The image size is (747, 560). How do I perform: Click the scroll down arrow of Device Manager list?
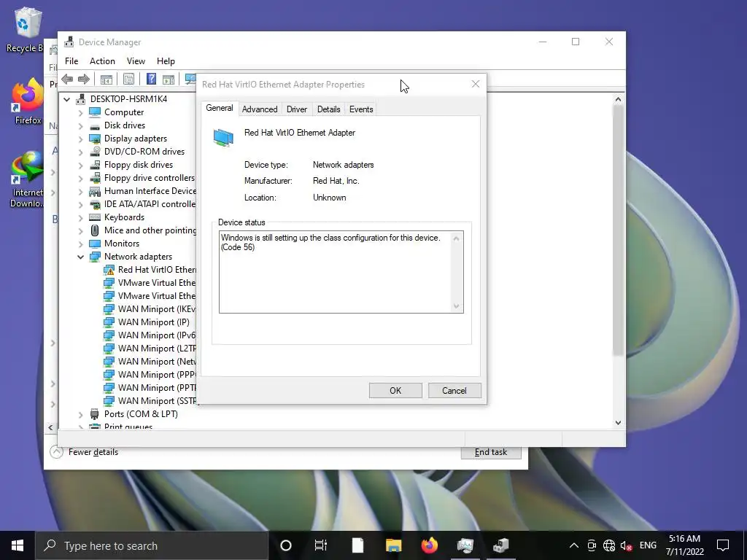click(x=618, y=422)
